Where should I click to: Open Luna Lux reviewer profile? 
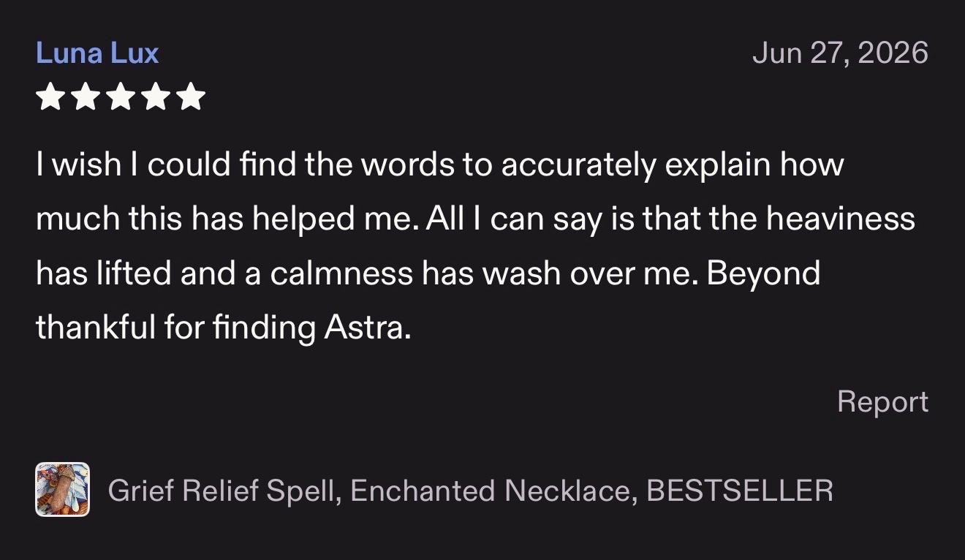tap(97, 53)
